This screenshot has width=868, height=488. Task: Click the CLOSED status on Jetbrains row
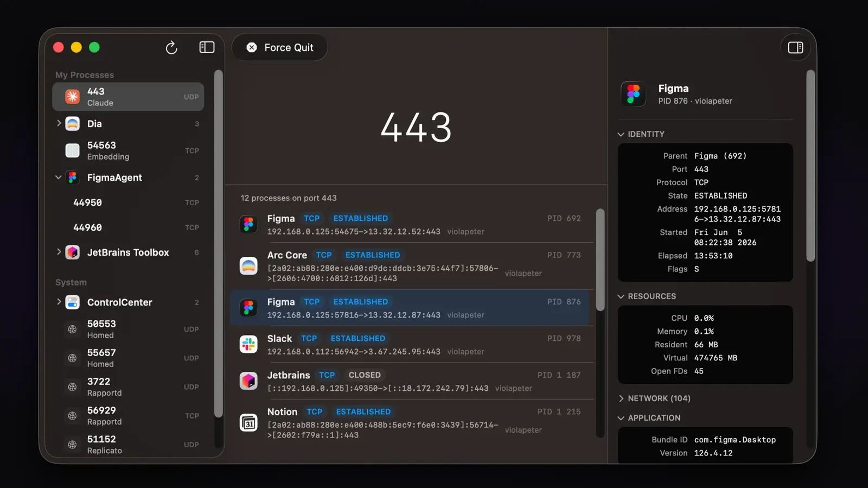tap(365, 375)
